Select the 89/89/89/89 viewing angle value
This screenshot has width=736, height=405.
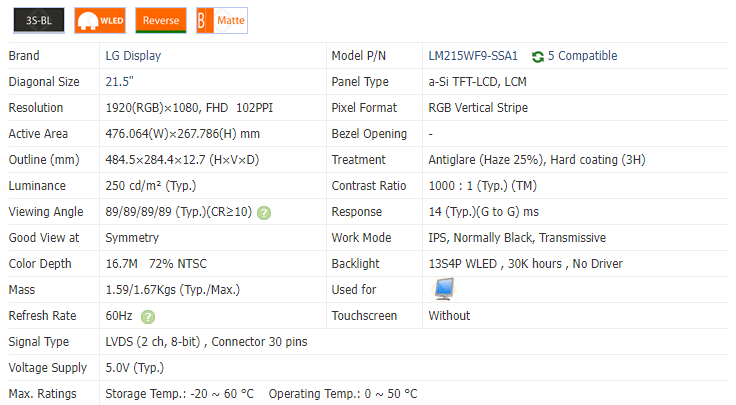[138, 212]
